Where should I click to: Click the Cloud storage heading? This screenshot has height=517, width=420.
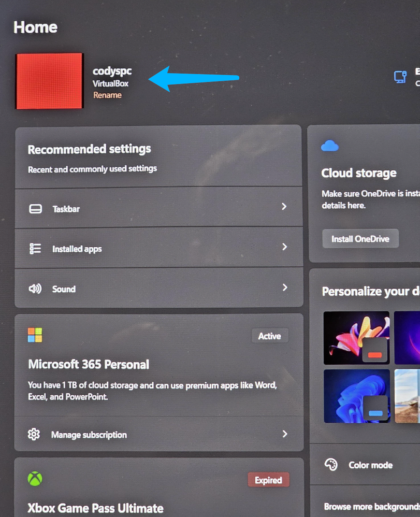[x=359, y=173]
